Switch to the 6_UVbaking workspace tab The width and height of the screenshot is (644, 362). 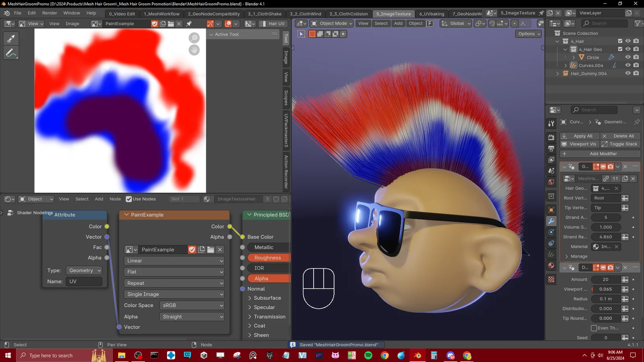[x=431, y=14]
